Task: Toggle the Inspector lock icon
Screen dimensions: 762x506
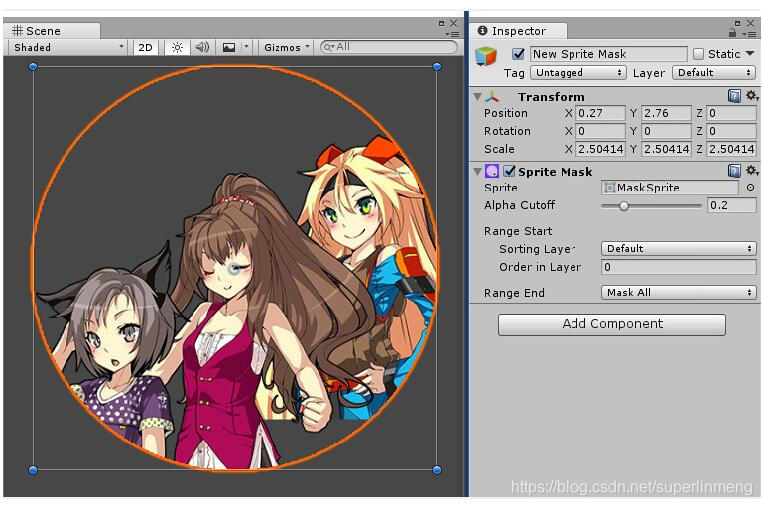Action: [x=732, y=33]
